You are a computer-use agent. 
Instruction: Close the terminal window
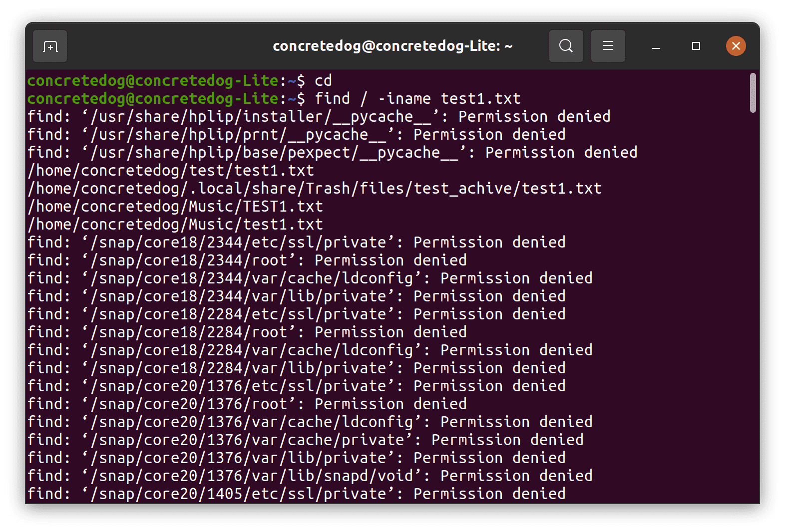point(736,46)
